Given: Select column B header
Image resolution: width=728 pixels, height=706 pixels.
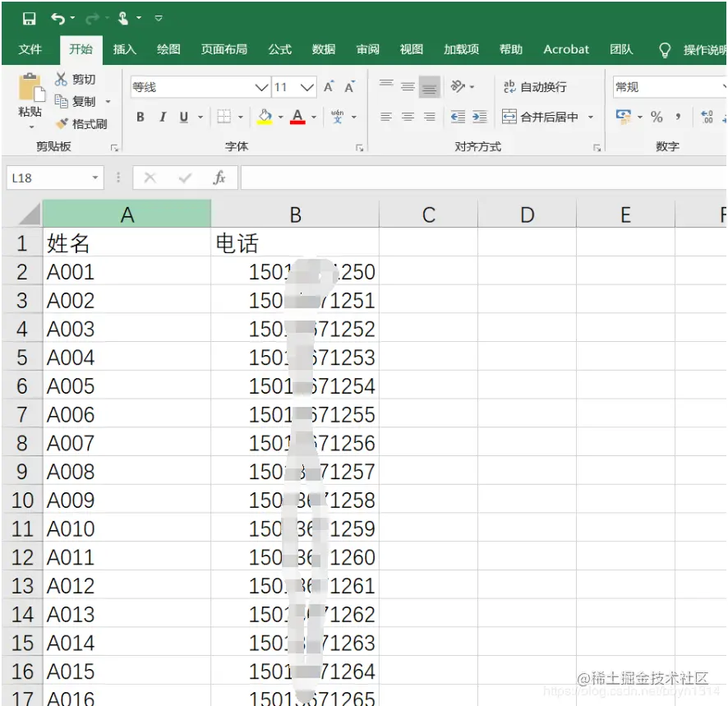Looking at the screenshot, I should pyautogui.click(x=295, y=215).
